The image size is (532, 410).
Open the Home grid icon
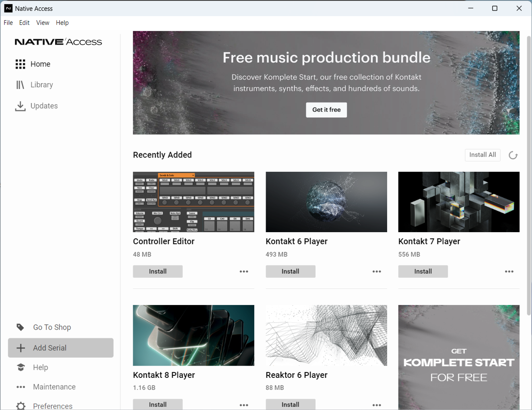coord(21,64)
